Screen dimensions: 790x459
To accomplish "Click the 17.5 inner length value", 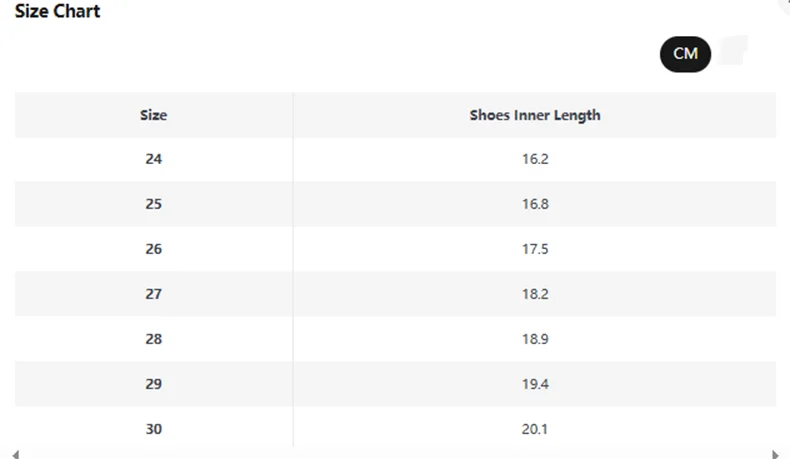I will (x=535, y=249).
